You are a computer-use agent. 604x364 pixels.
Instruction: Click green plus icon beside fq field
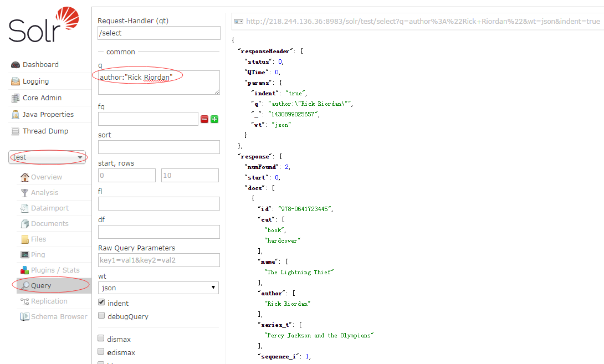point(214,119)
